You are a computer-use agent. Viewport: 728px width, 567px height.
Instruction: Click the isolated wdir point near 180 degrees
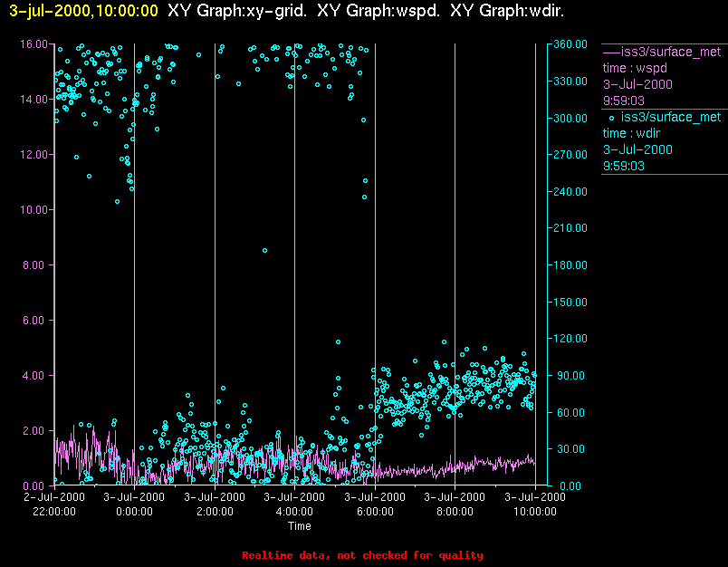264,251
